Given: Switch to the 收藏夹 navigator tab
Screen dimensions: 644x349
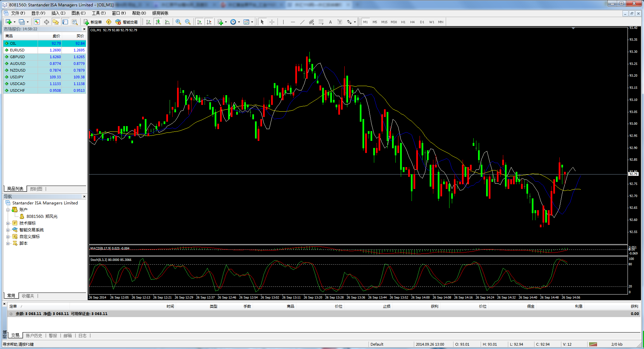Looking at the screenshot, I should tap(28, 296).
